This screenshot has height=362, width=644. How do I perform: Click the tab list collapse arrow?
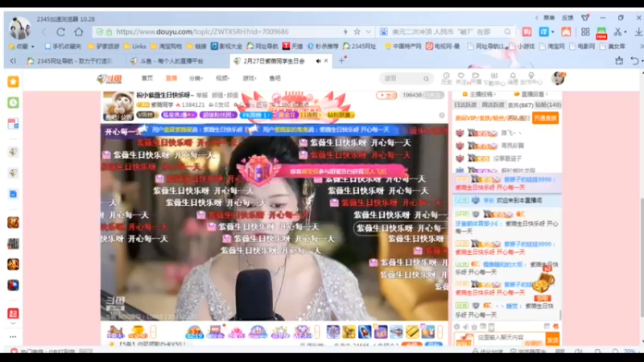13,61
